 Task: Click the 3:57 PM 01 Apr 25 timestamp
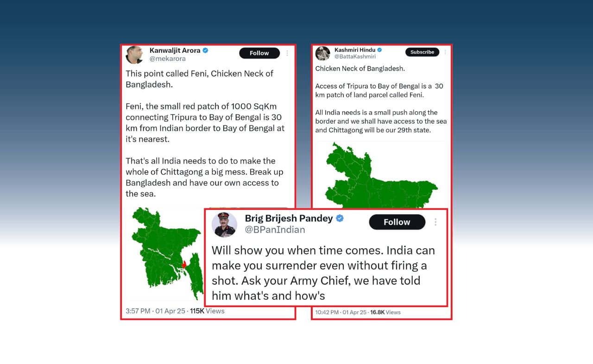click(155, 311)
